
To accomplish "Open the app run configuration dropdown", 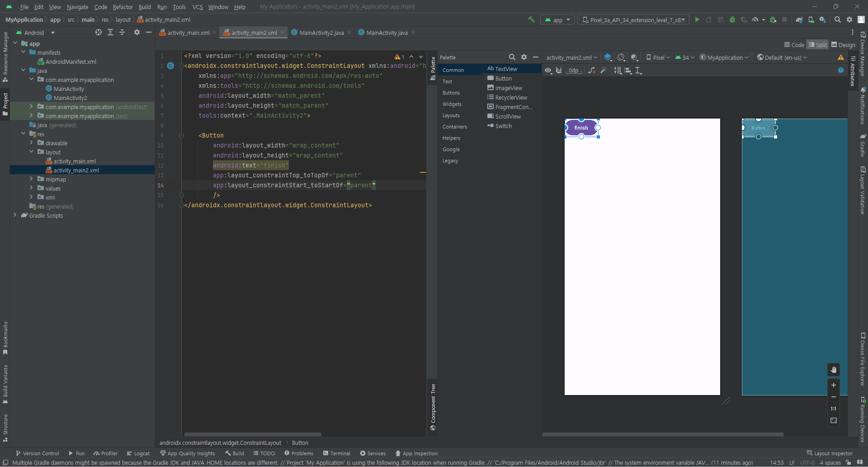I will [x=558, y=20].
